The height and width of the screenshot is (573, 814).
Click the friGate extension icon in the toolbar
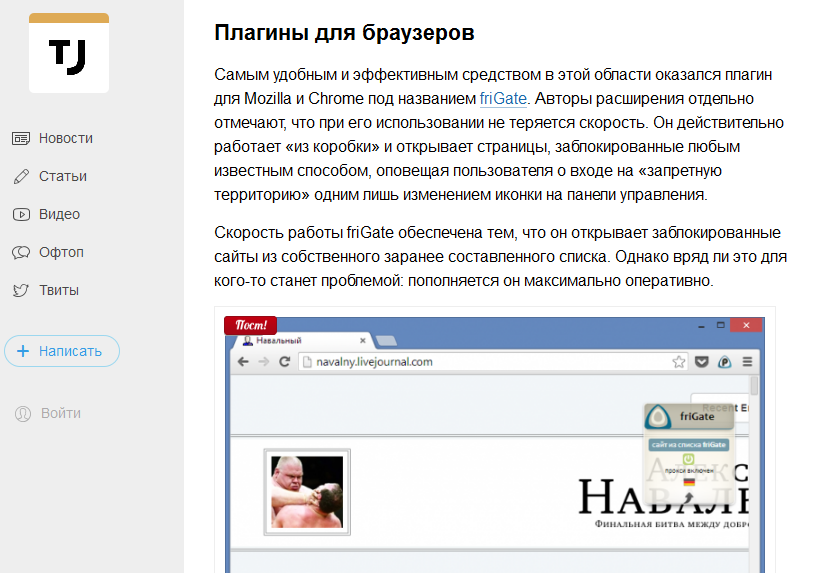(725, 362)
